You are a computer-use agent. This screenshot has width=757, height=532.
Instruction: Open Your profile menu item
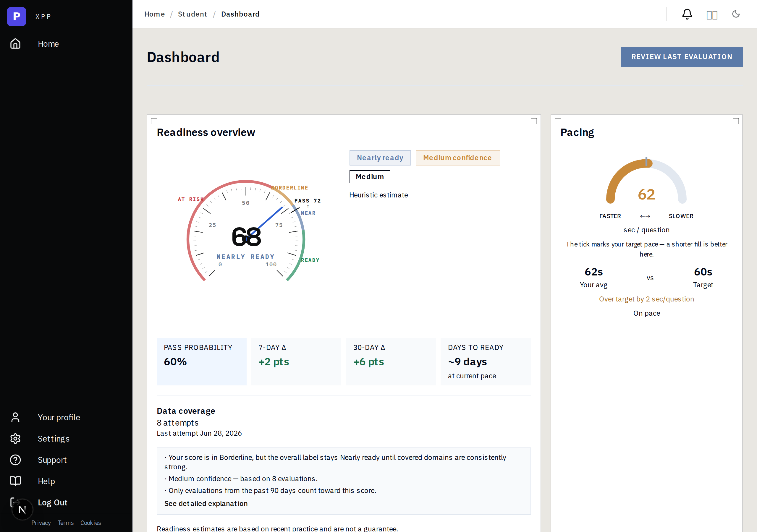59,417
